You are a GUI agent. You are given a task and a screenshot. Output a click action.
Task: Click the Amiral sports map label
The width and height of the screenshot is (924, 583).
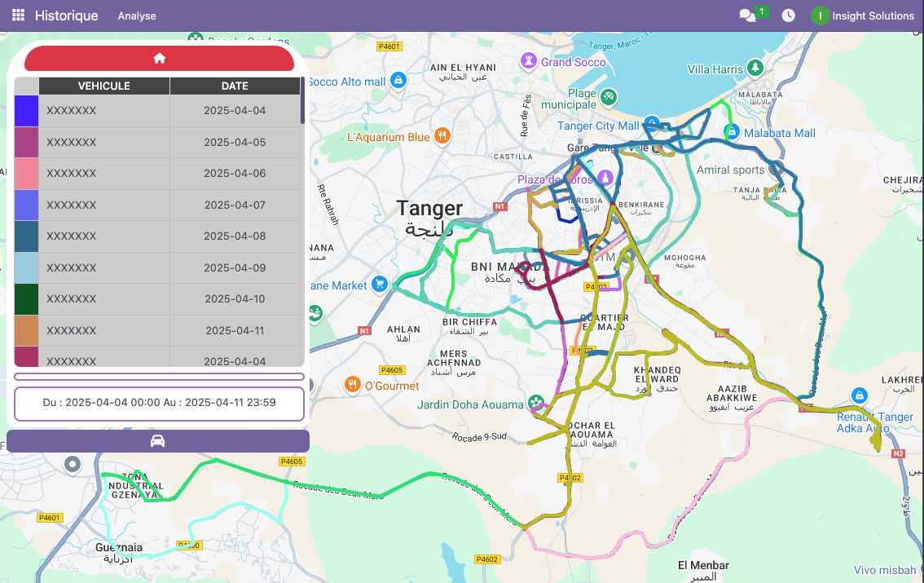coord(731,170)
